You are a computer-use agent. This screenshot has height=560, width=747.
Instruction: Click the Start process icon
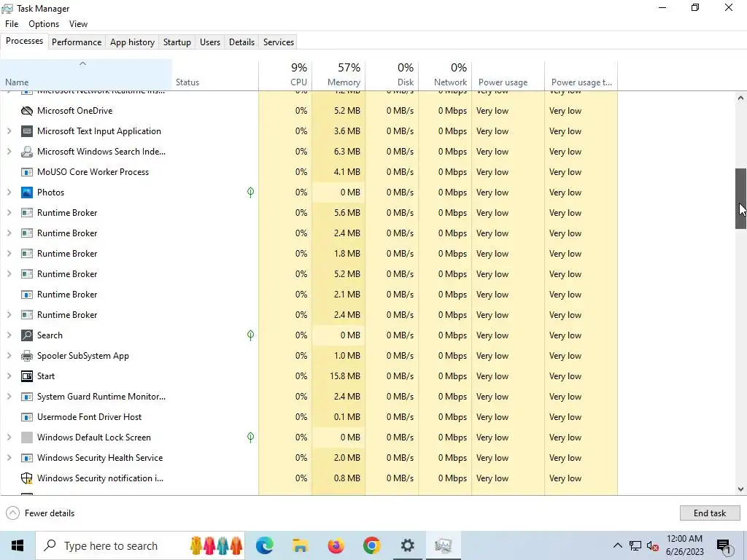(27, 376)
